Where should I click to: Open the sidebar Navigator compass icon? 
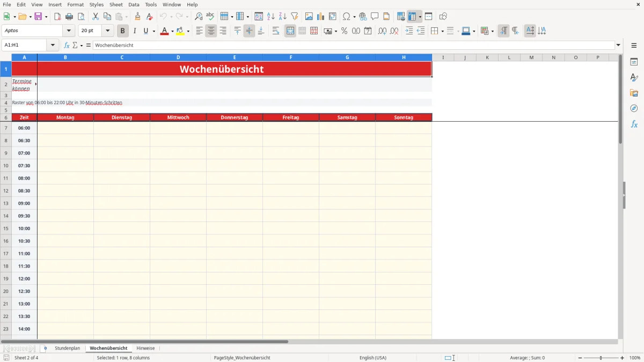click(x=634, y=108)
